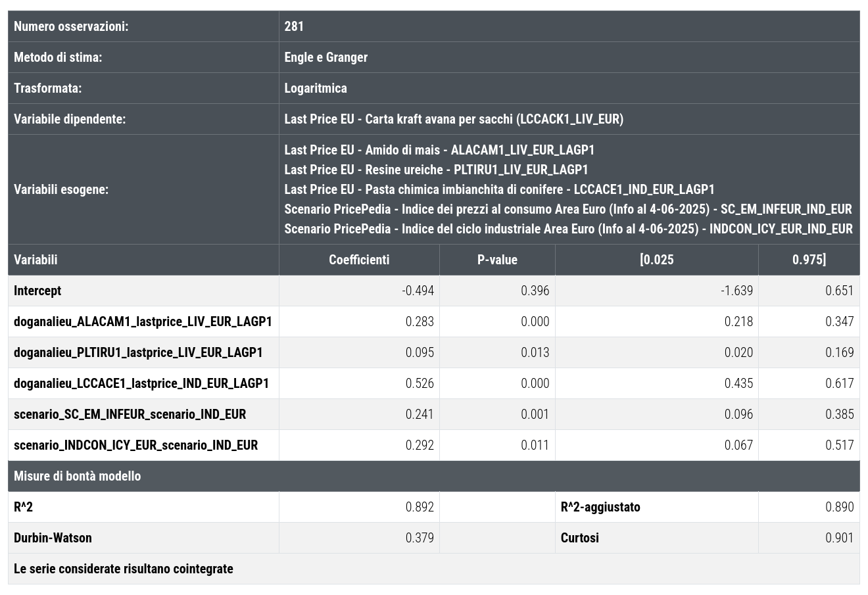Select the 'Curtosi' label
The width and height of the screenshot is (868, 595).
click(x=580, y=538)
